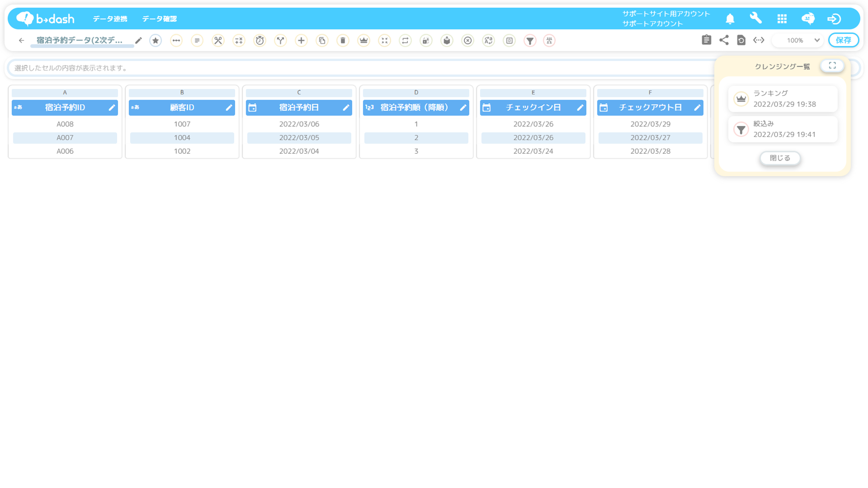Open the text lines cleansing tool
868x488 pixels.
click(x=197, y=40)
